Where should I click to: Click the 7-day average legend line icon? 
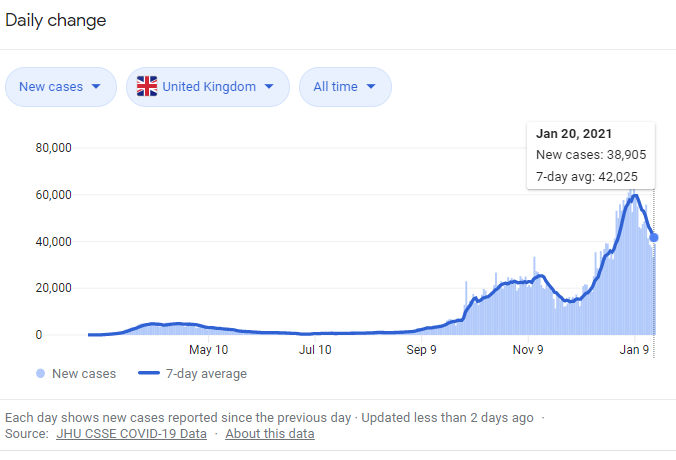tap(147, 374)
